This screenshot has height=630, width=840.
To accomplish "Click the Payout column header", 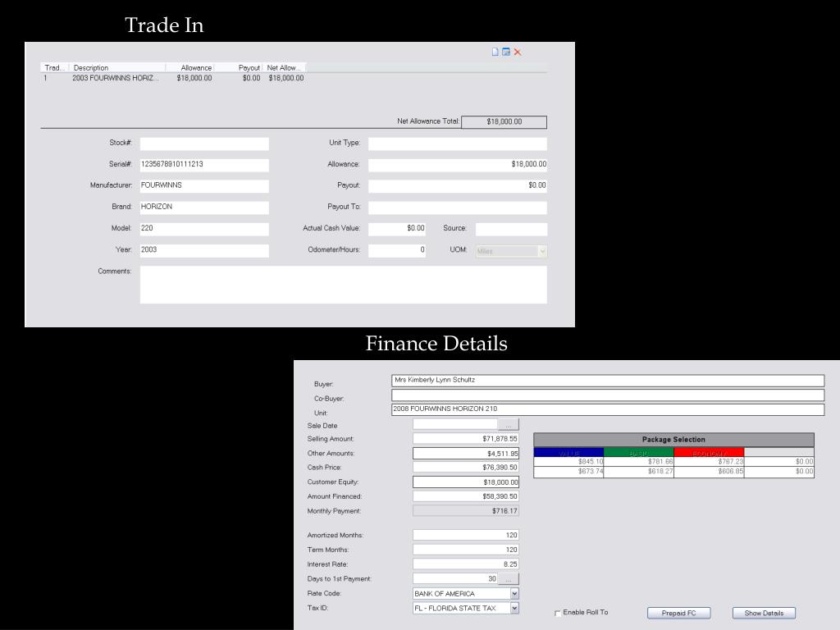I will [238, 67].
